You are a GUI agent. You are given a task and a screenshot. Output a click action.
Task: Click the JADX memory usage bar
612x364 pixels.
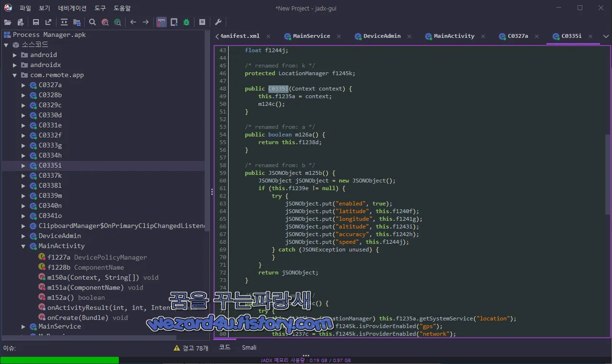(x=306, y=360)
